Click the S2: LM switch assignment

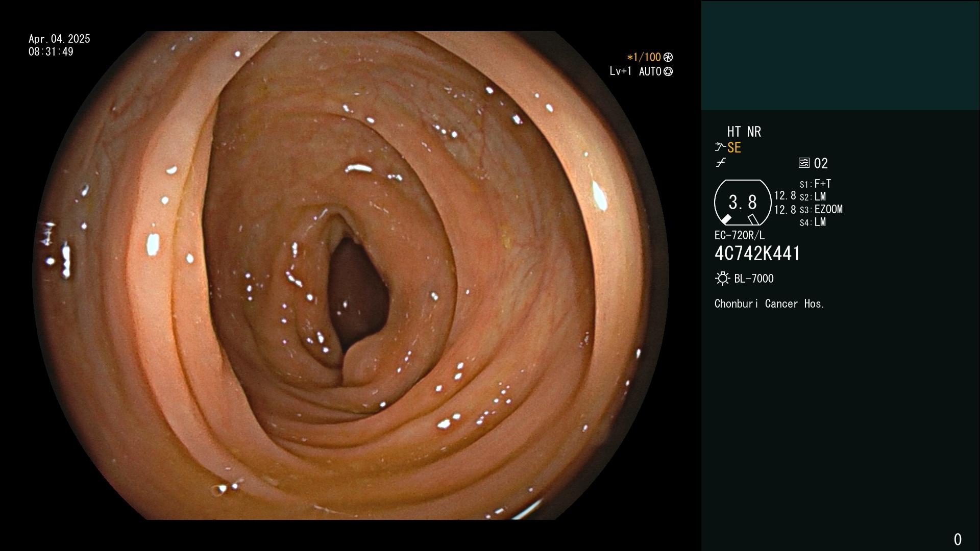click(813, 196)
